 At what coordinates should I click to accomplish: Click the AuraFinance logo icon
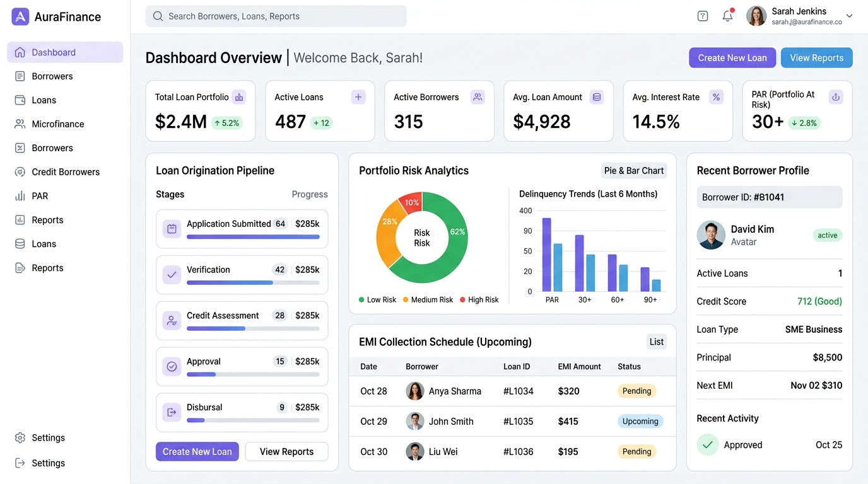tap(20, 16)
